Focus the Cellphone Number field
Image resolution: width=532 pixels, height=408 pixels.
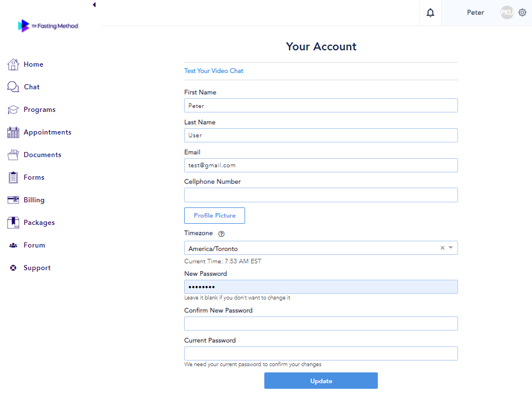(321, 195)
